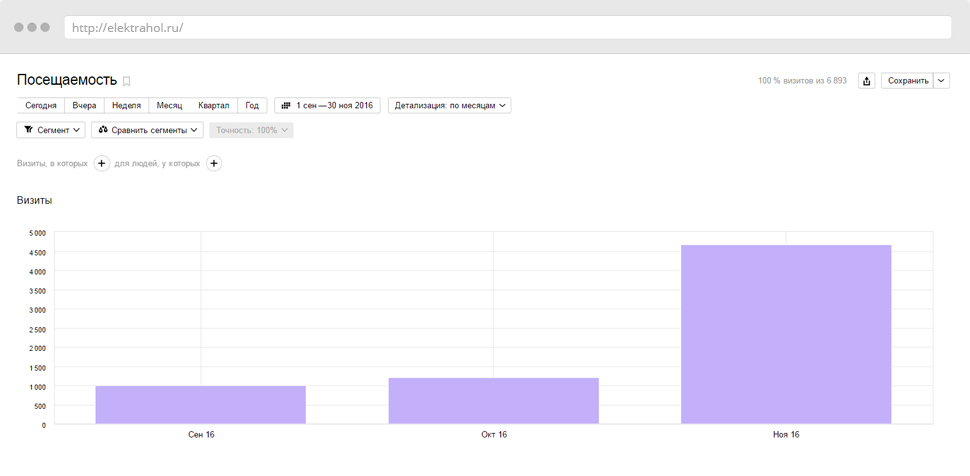Open the date range picker 1 сен — 30 ноя 2016
This screenshot has height=476, width=970.
click(328, 106)
